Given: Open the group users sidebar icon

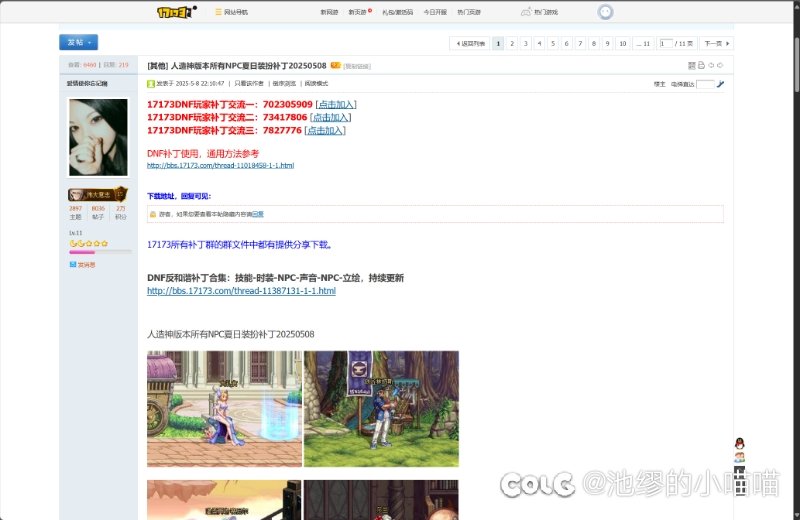Looking at the screenshot, I should point(740,457).
